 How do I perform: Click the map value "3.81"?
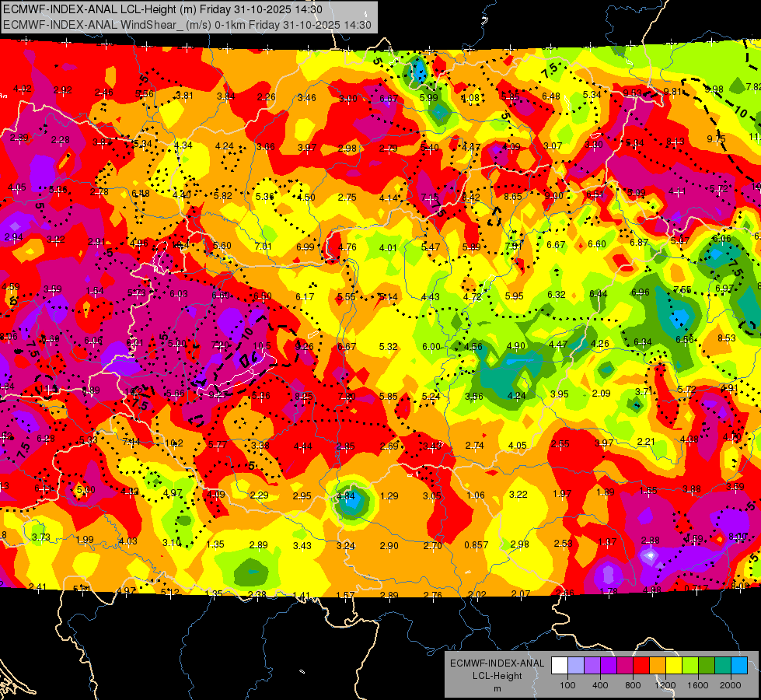(x=184, y=95)
